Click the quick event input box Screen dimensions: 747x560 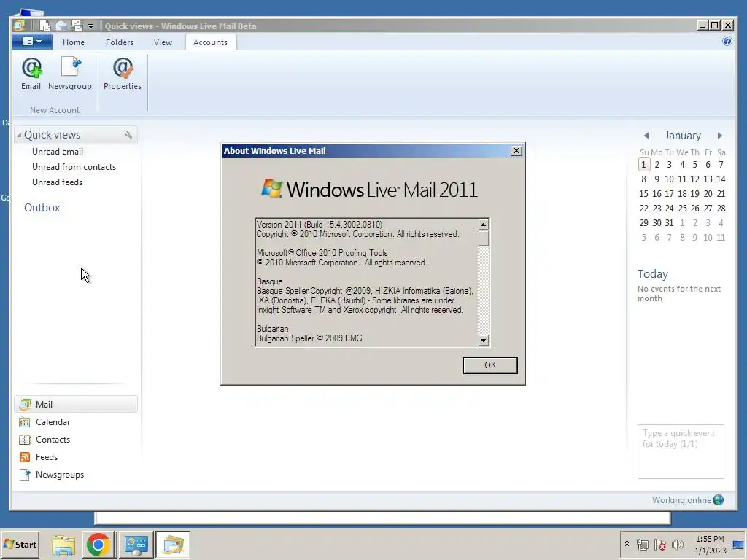tap(681, 451)
